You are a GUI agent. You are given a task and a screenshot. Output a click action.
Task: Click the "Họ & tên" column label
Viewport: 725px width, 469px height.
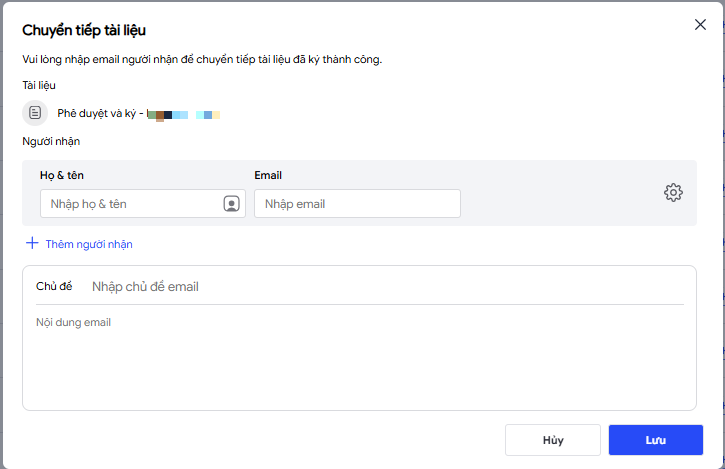(62, 175)
